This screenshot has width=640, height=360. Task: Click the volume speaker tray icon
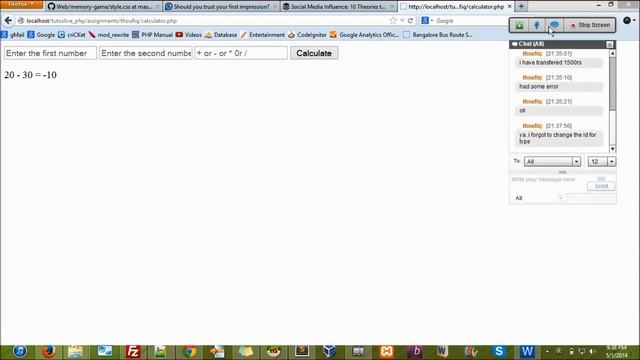[x=593, y=351]
